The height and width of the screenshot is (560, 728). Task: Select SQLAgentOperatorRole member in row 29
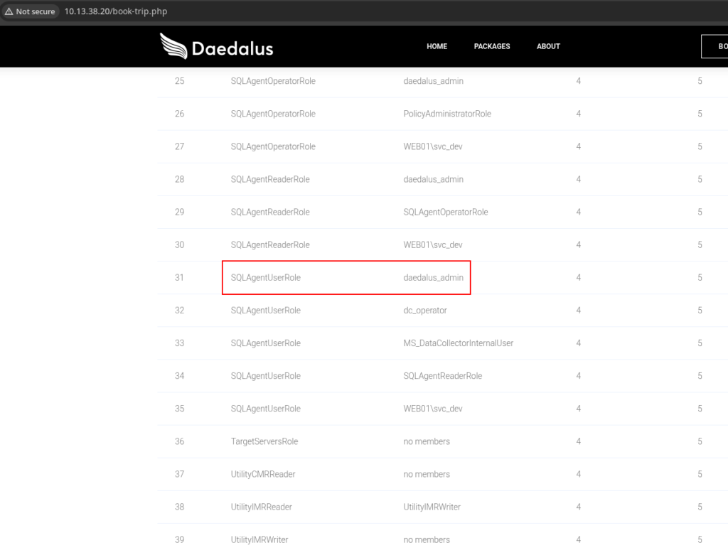tap(445, 212)
